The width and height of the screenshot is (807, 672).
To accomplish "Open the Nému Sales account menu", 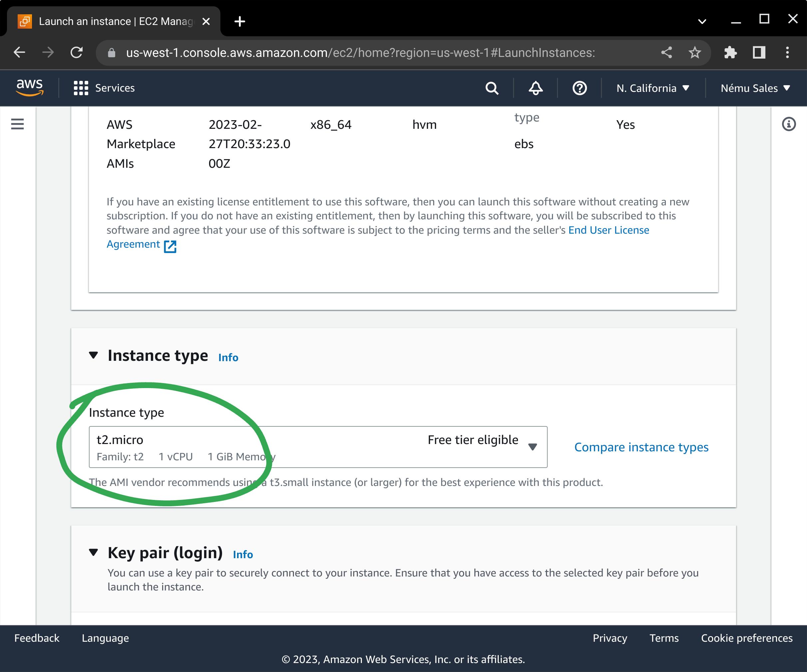I will click(755, 89).
